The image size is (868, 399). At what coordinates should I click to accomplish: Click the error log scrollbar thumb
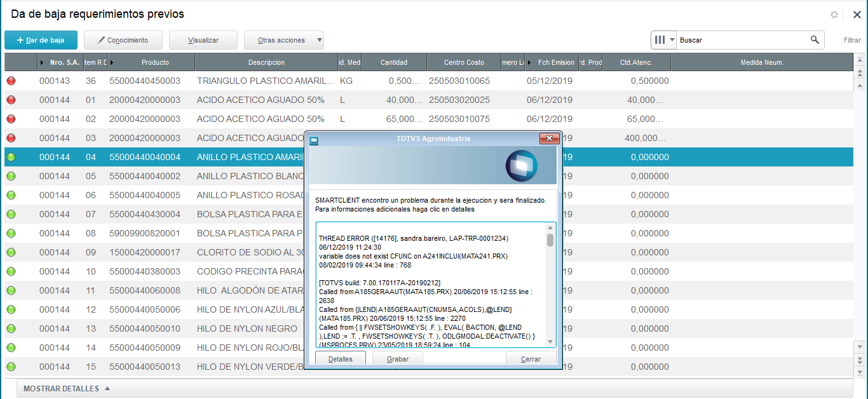coord(550,240)
